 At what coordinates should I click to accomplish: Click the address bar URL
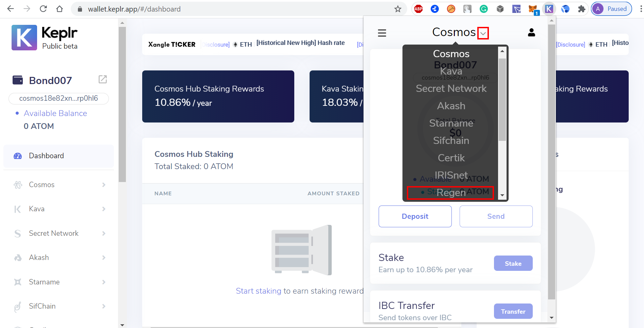[x=134, y=9]
